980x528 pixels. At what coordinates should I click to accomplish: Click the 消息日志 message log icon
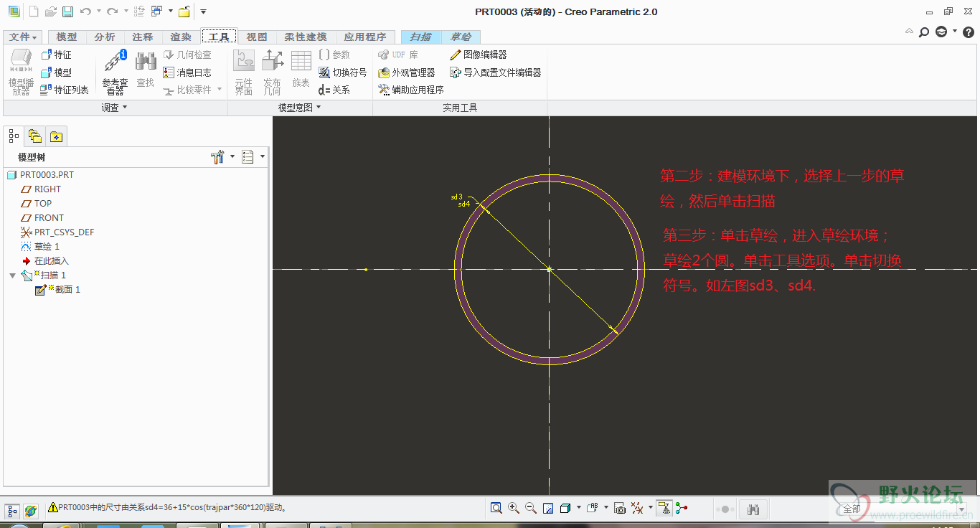pyautogui.click(x=169, y=72)
